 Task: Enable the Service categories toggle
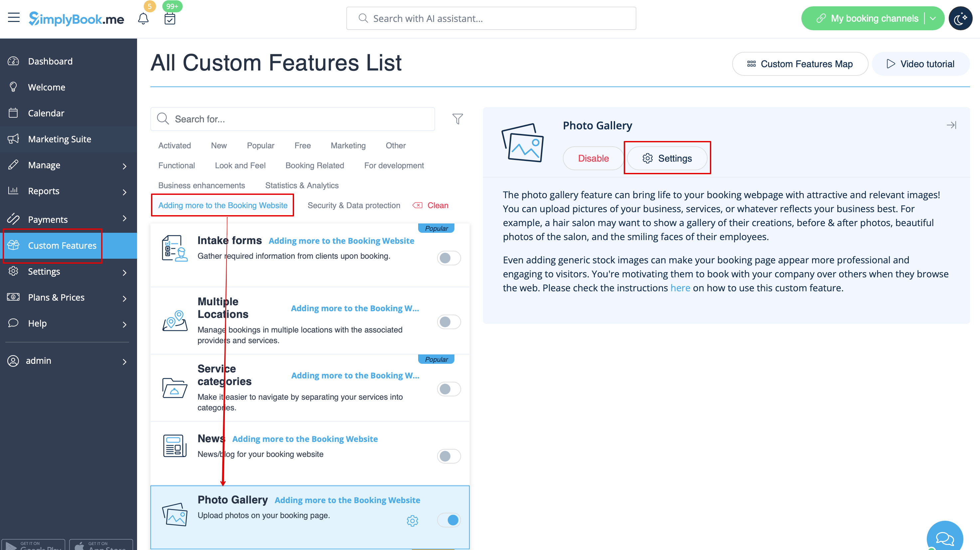[449, 389]
